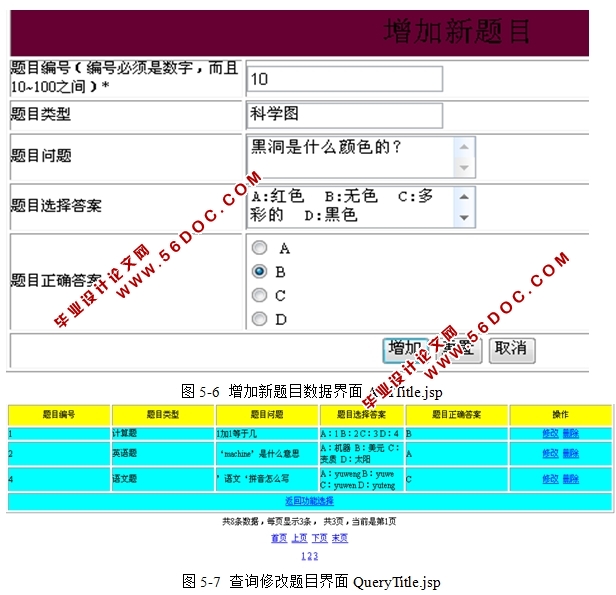The height and width of the screenshot is (595, 616).
Task: Click the 题目正确答案 form label
Action: click(56, 280)
